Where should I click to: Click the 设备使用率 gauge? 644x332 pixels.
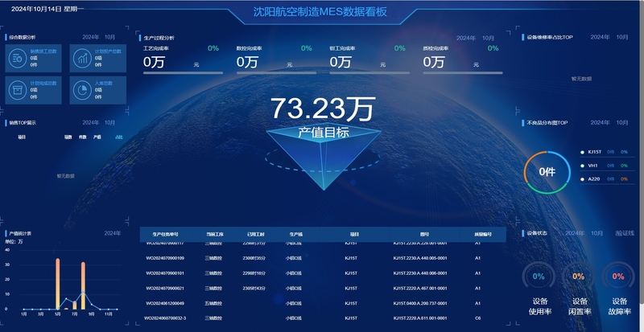(x=539, y=277)
